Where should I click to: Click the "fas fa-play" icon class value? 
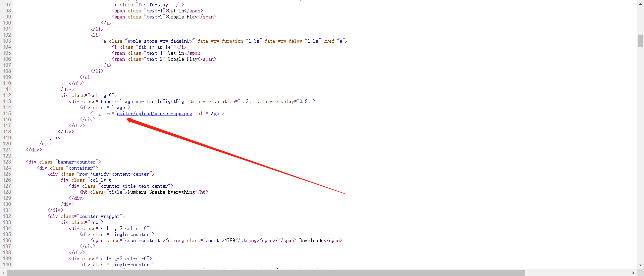[153, 5]
